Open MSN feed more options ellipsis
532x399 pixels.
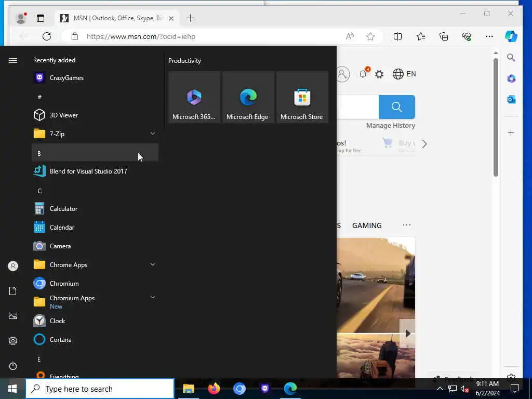[x=406, y=225]
